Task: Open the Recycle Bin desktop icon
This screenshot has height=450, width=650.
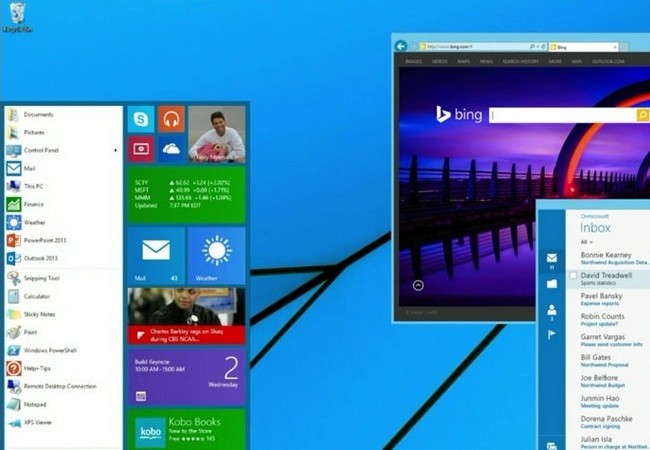Action: tap(17, 17)
